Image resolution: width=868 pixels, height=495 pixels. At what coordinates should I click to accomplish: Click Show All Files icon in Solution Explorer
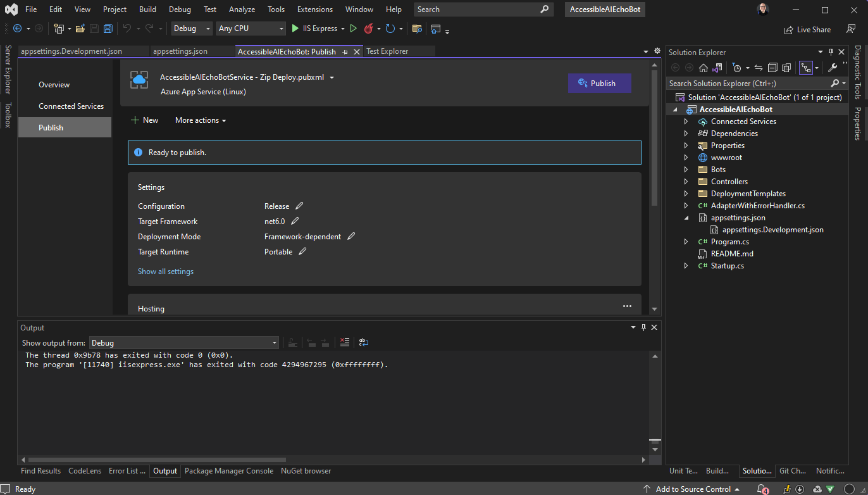pyautogui.click(x=786, y=68)
